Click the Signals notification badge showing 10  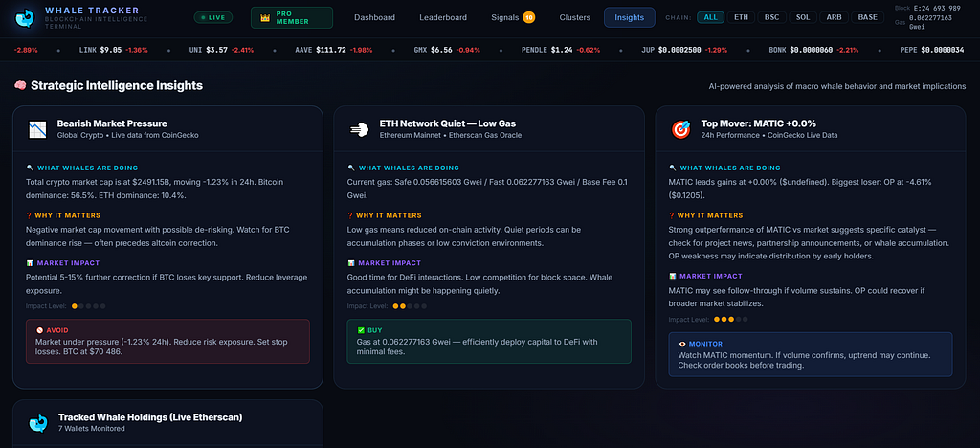point(528,17)
